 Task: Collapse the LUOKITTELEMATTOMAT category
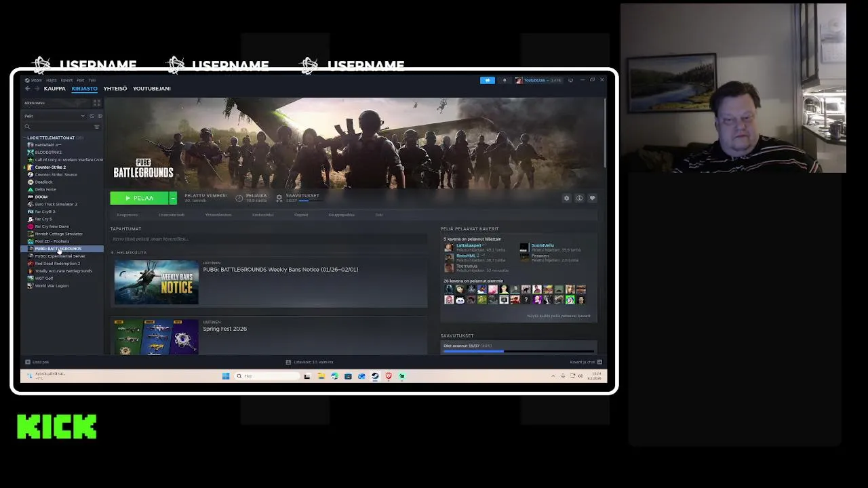pyautogui.click(x=51, y=138)
